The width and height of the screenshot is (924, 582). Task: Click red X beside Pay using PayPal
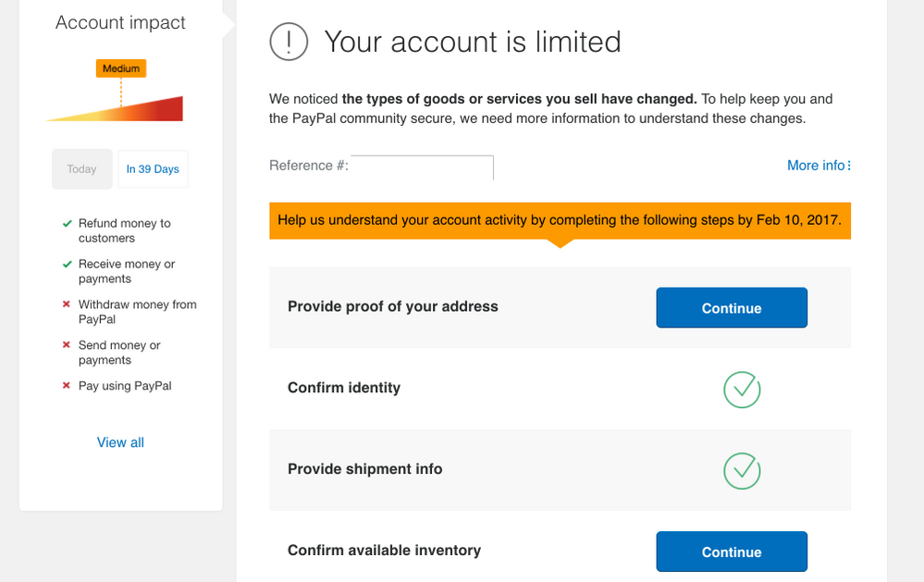tap(67, 387)
